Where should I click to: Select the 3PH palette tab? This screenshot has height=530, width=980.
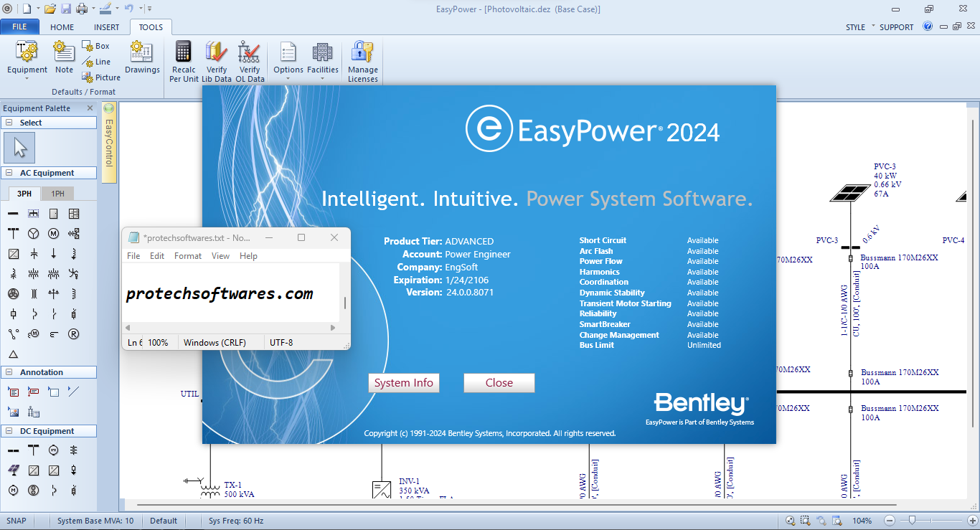point(24,194)
